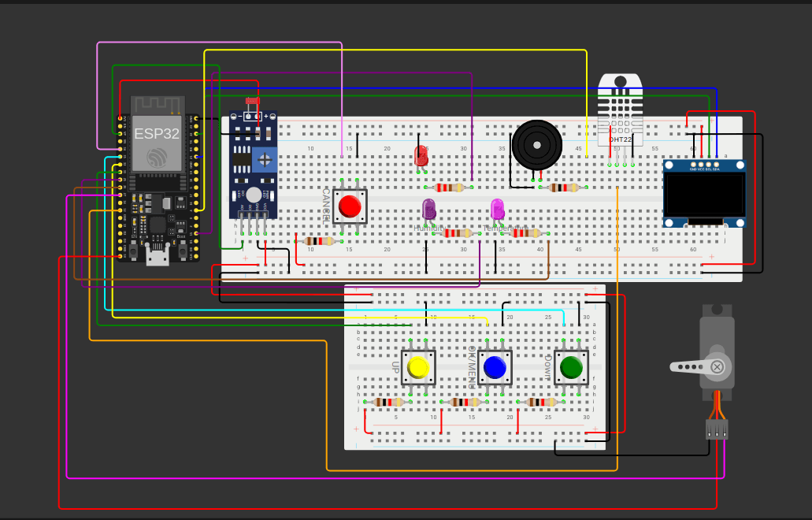Click the servo motor connector plug
The image size is (812, 520).
click(x=717, y=429)
